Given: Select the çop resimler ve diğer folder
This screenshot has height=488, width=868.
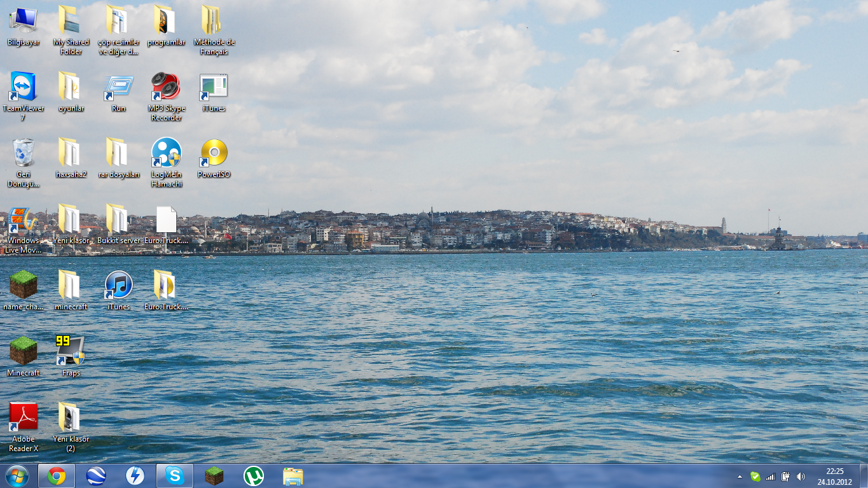Looking at the screenshot, I should [x=119, y=30].
